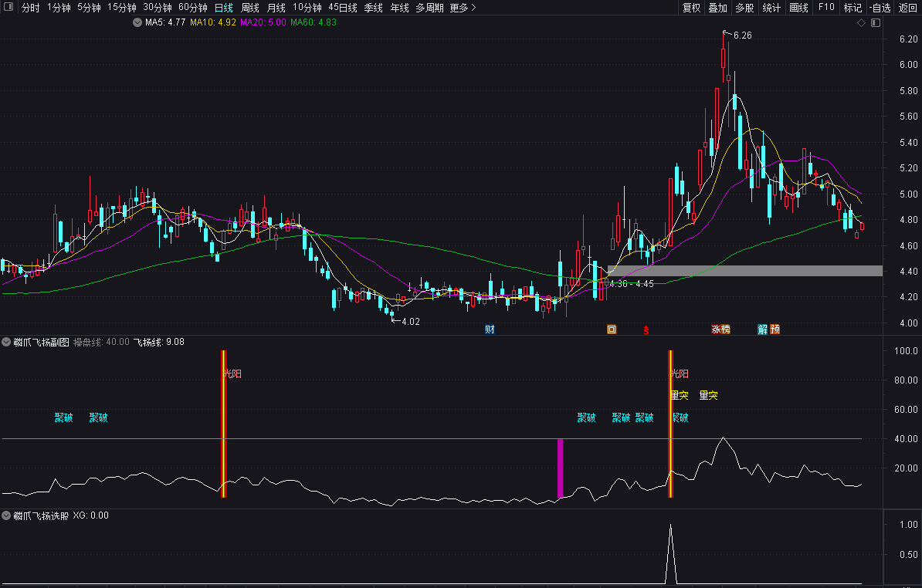The height and width of the screenshot is (588, 922).
Task: Click the 统计 statistics button
Action: pos(771,8)
